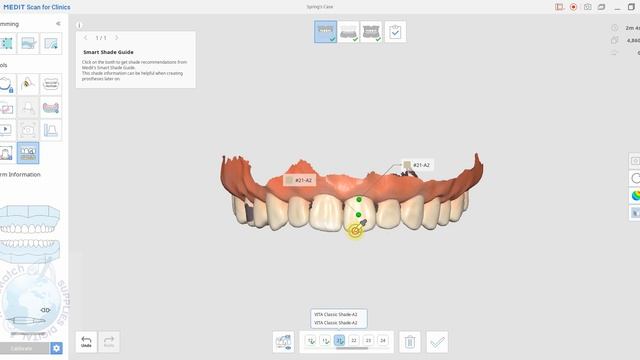The image size is (640, 360).
Task: Go to previous guide page arrow
Action: [x=85, y=38]
